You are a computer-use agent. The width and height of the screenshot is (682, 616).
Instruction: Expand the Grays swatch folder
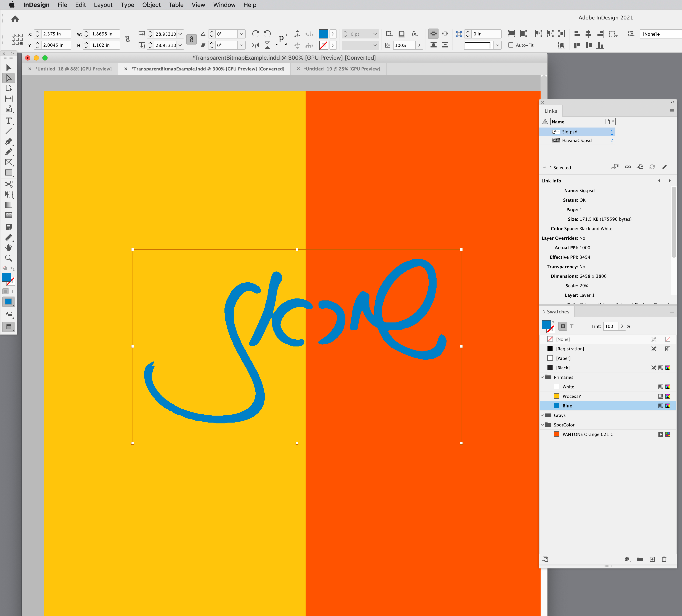tap(542, 415)
